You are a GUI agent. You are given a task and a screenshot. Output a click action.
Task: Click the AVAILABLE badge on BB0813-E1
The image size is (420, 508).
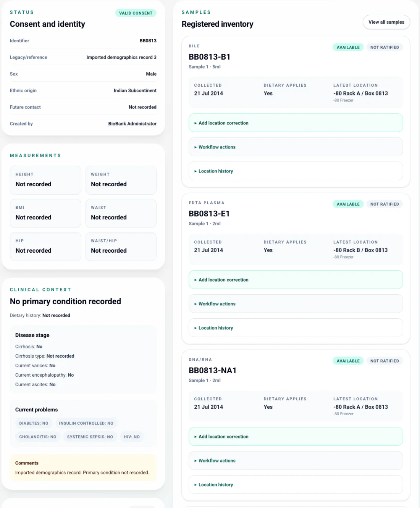[348, 204]
